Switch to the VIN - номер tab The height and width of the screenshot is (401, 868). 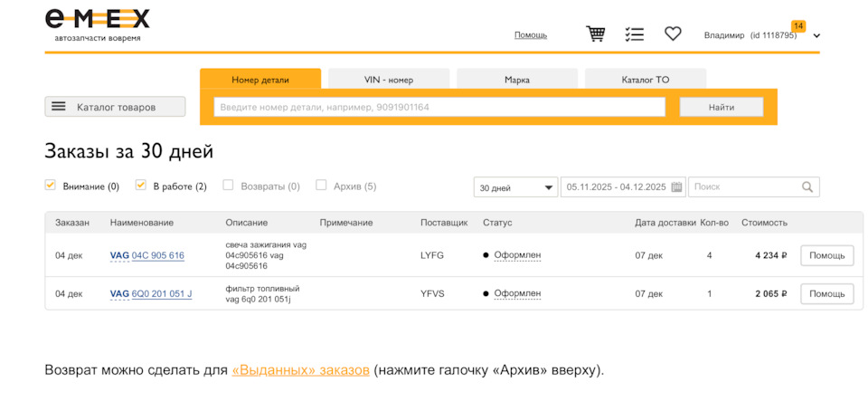point(389,79)
